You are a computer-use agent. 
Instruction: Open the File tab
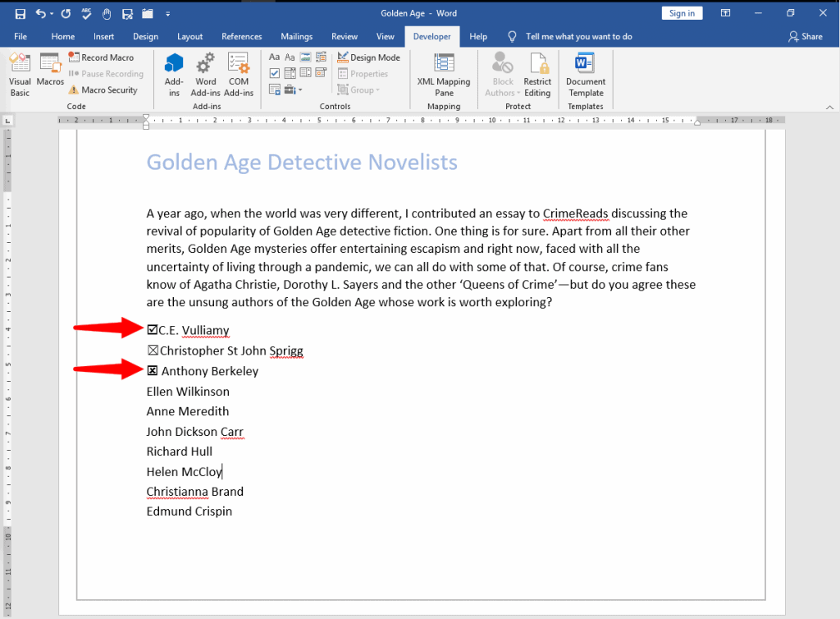(x=21, y=36)
